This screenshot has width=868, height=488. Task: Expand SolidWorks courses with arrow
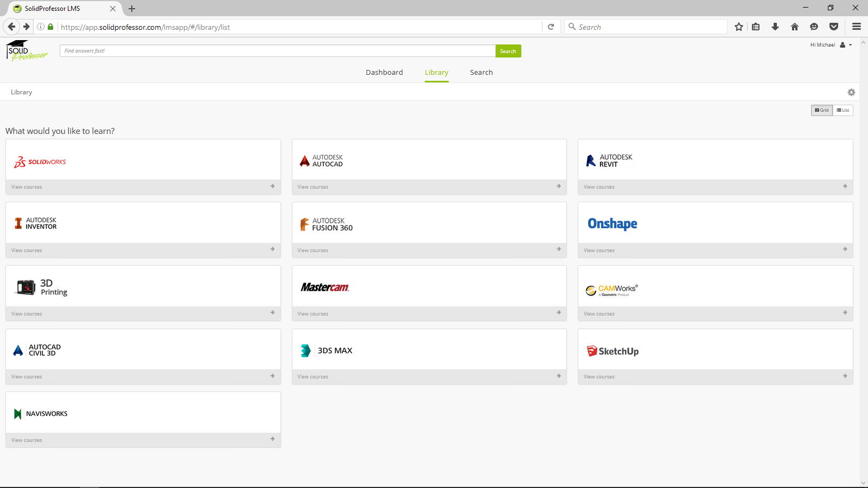point(272,187)
